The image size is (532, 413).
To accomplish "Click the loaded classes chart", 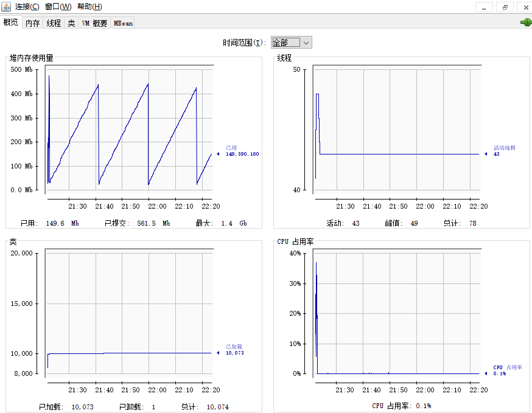I will pyautogui.click(x=129, y=313).
